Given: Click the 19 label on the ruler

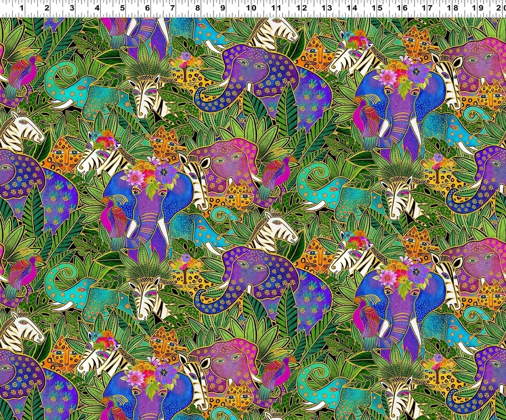Looking at the screenshot, I should click(479, 8).
